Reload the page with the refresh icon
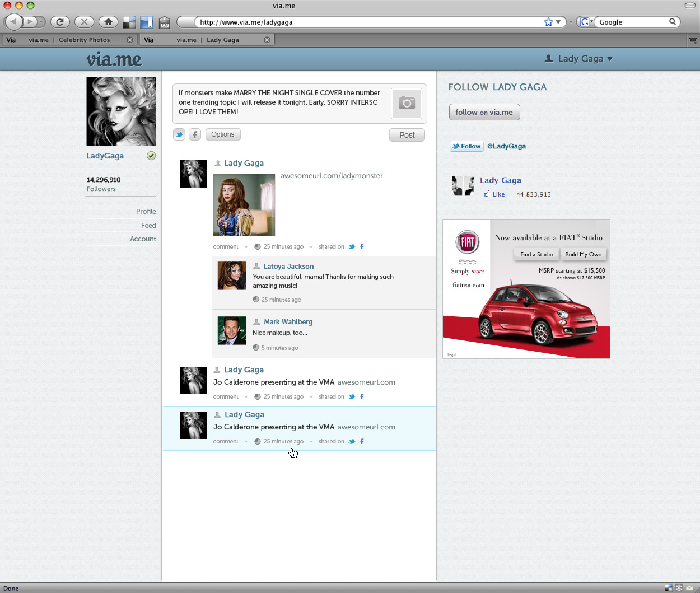Viewport: 700px width, 593px height. (60, 22)
